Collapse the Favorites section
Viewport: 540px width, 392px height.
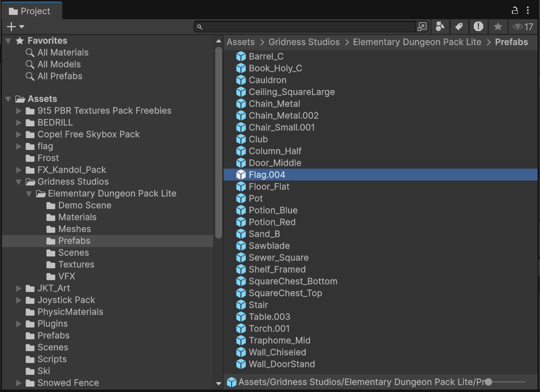coord(8,41)
